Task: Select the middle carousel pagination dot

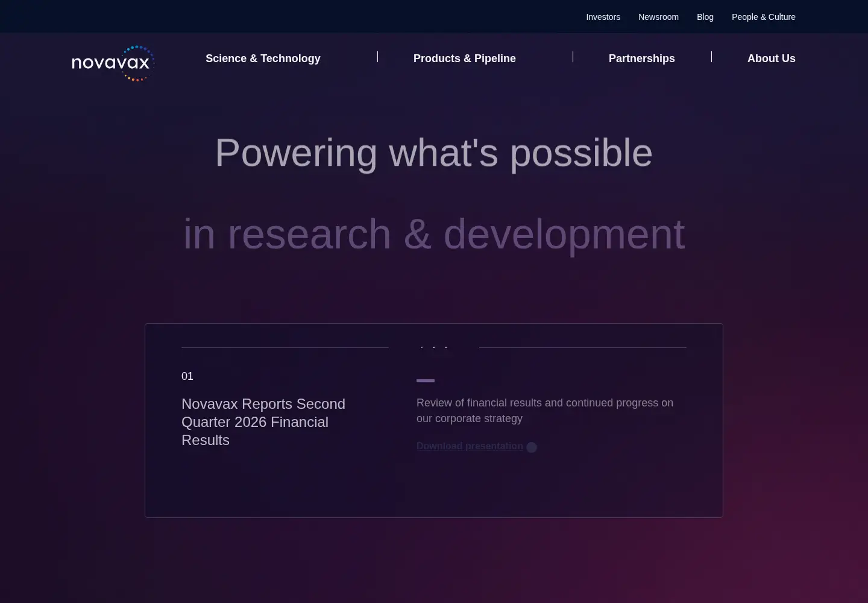Action: click(x=434, y=347)
